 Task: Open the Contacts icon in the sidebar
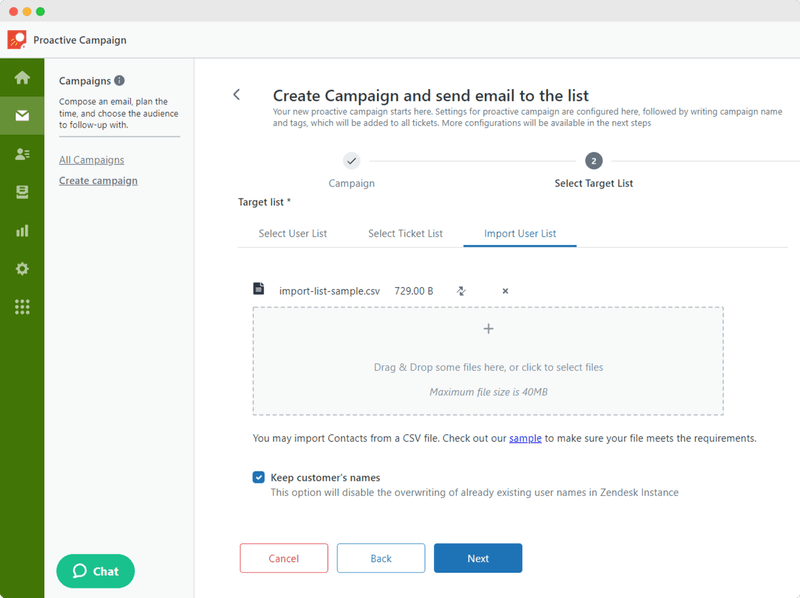22,154
